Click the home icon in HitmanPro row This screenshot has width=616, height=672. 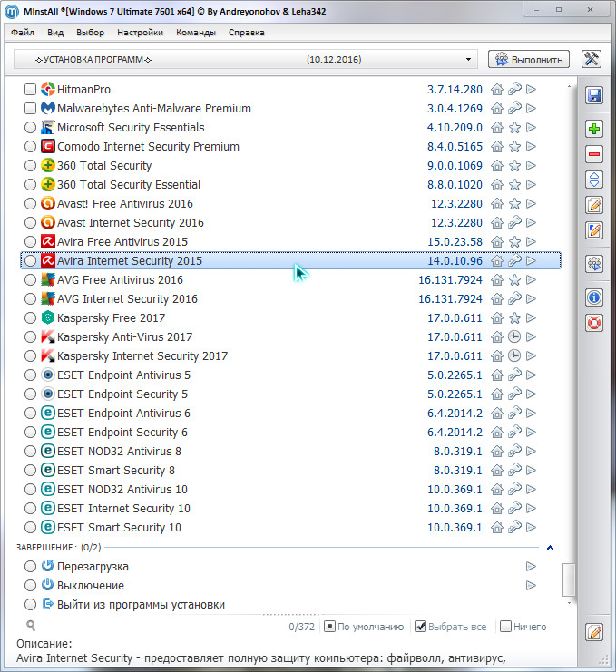click(497, 89)
